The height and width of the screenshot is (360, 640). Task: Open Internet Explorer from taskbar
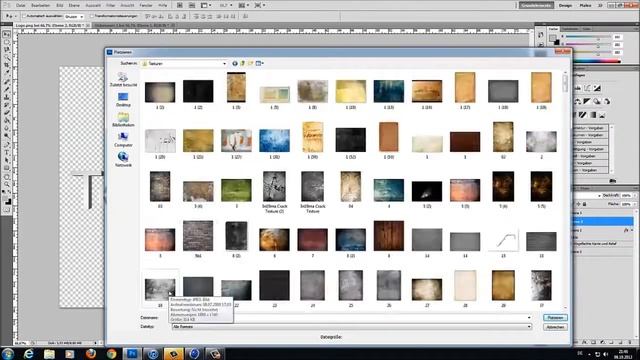28,353
